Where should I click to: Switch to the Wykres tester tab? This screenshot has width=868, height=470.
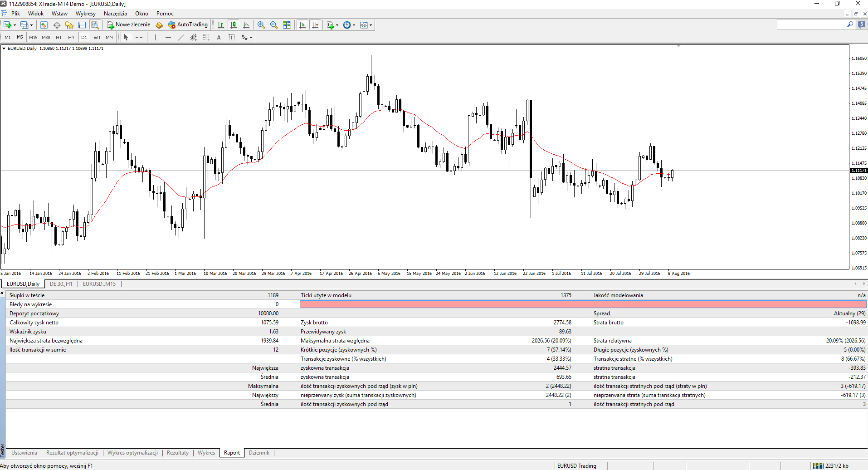[206, 453]
